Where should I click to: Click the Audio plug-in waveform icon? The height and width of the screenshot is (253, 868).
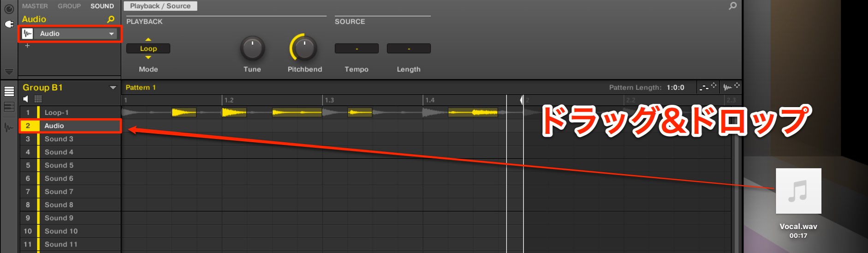(x=28, y=33)
